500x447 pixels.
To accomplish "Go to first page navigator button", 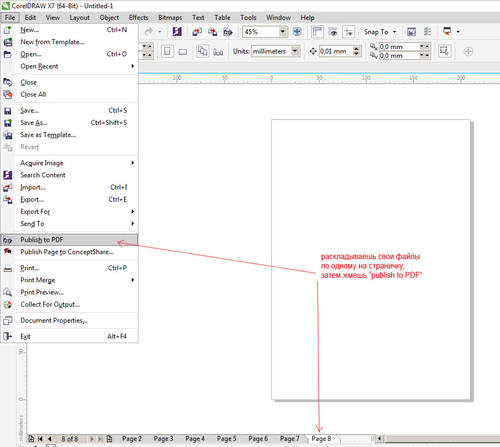I will click(40, 439).
